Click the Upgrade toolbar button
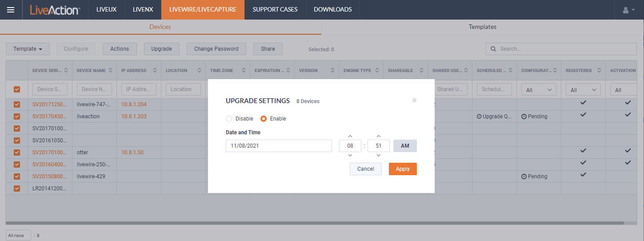Screen dimensions: 644x241 pos(161,49)
